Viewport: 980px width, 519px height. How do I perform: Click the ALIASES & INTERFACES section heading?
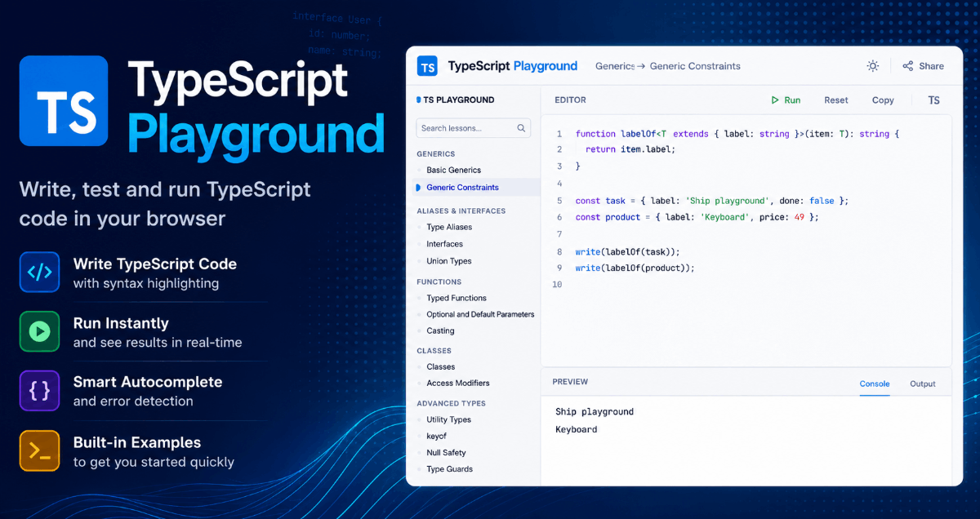[x=461, y=211]
